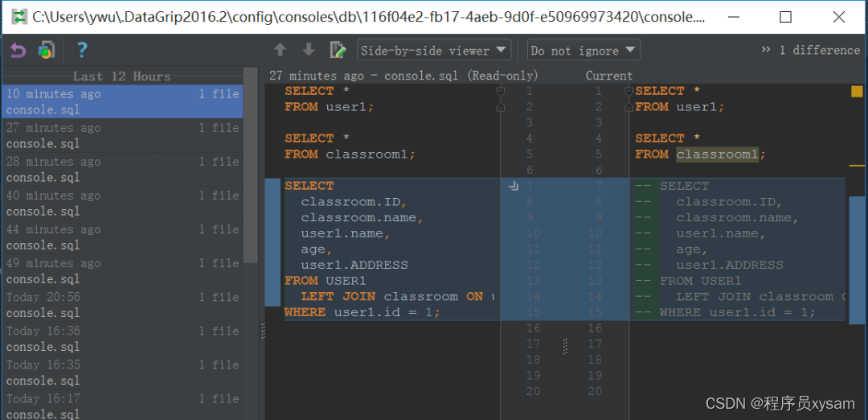Click the revision list vertical scrollbar
Viewport: 868px width, 420px height.
(251, 165)
